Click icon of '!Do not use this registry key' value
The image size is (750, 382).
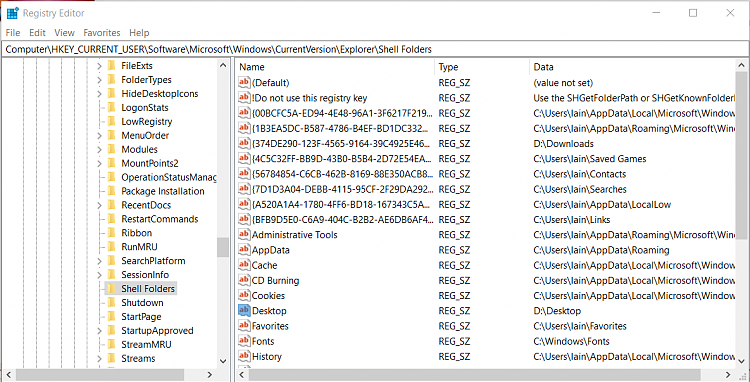244,98
